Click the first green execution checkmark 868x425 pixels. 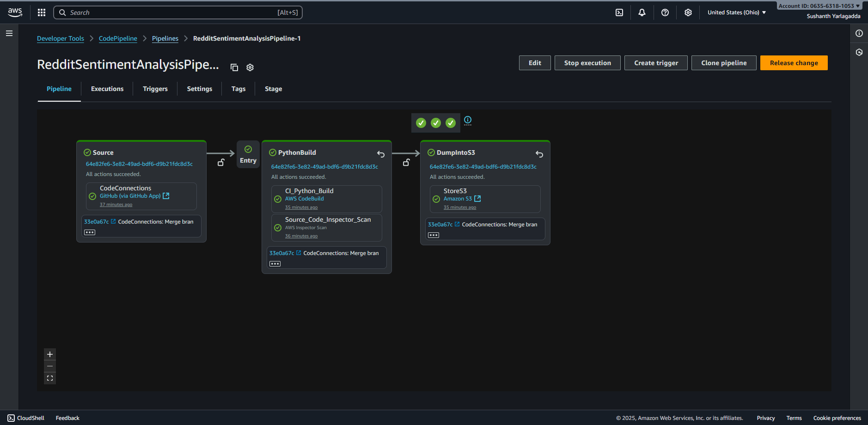(x=421, y=123)
